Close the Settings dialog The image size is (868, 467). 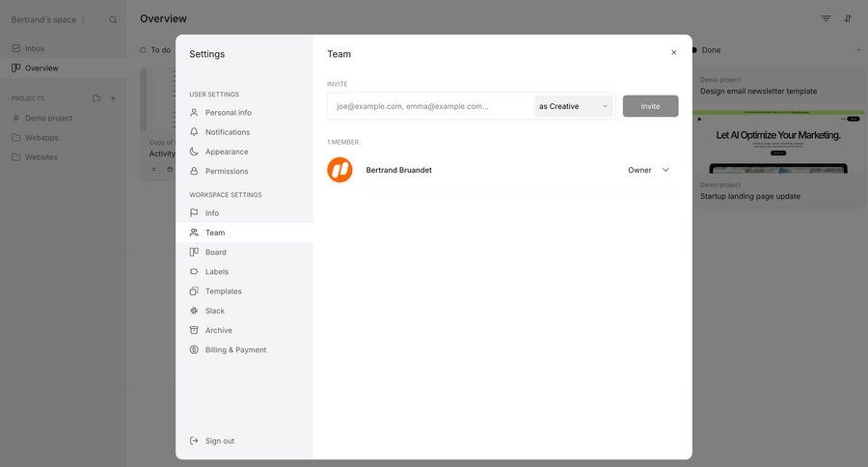674,53
